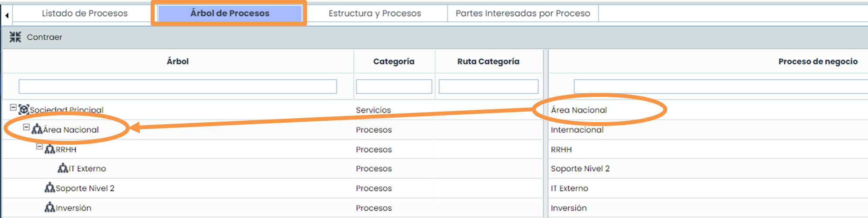Click the Inversión process tree icon
Screen dimensions: 868x218
[x=50, y=208]
